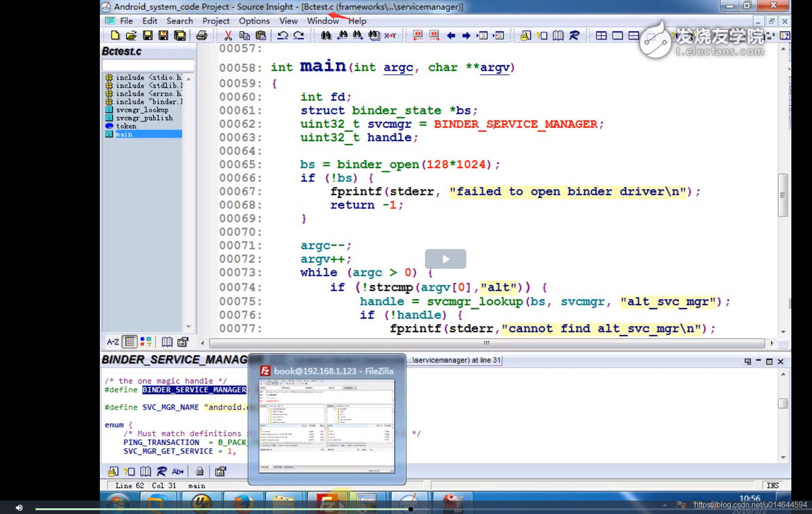The height and width of the screenshot is (514, 812).
Task: Click the symbol search input field
Action: 148,65
